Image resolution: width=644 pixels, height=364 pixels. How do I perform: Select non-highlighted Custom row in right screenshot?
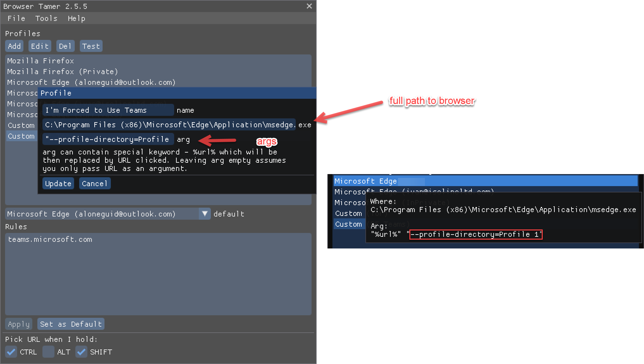coord(349,213)
